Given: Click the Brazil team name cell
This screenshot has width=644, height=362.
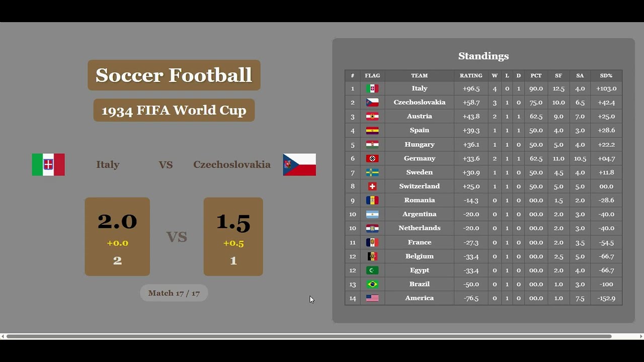Looking at the screenshot, I should 419,284.
